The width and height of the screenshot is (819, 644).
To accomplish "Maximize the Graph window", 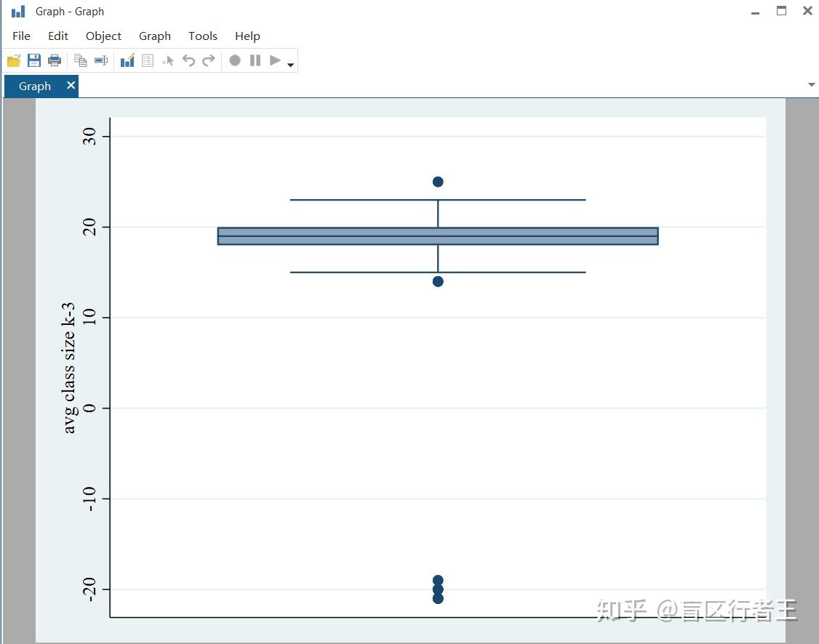I will [781, 10].
